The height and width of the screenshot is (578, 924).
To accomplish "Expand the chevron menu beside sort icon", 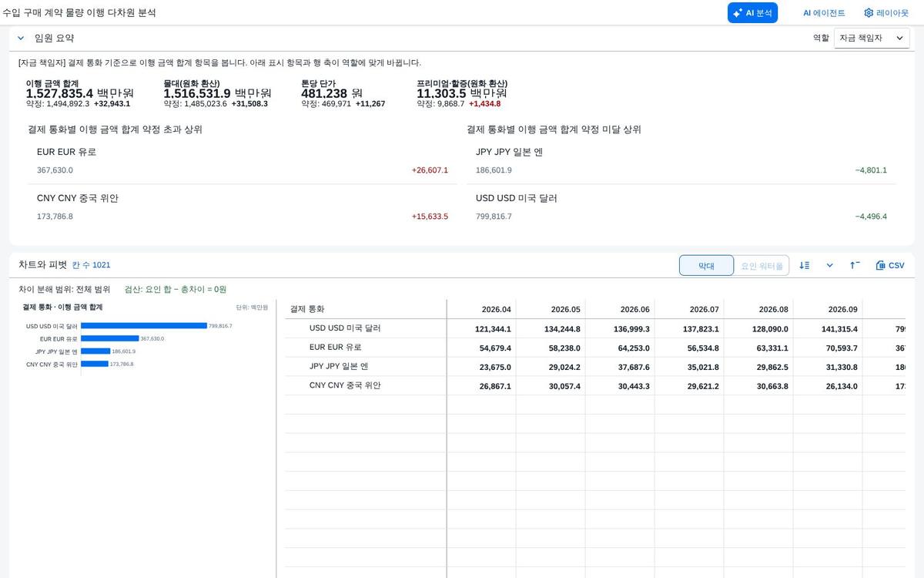I will tap(829, 265).
